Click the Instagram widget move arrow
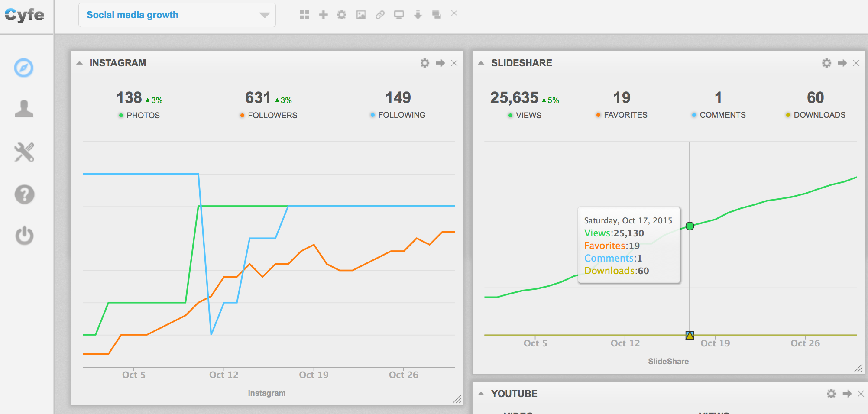 pos(440,63)
